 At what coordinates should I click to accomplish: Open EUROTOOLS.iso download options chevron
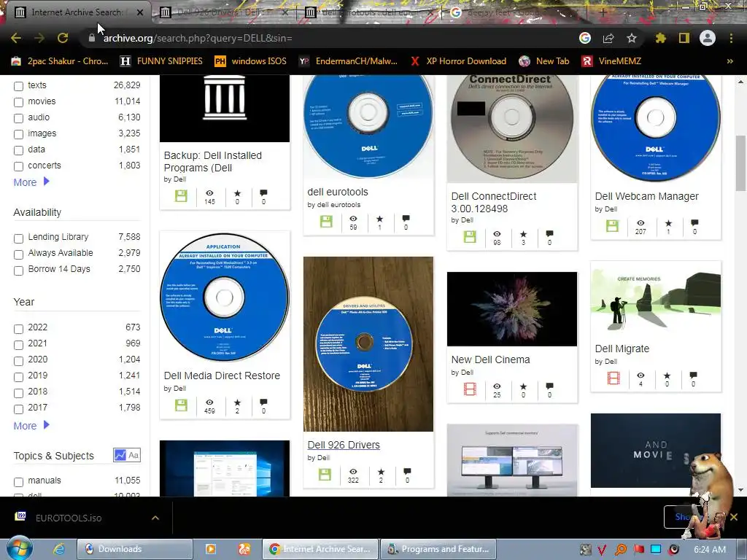pos(155,518)
